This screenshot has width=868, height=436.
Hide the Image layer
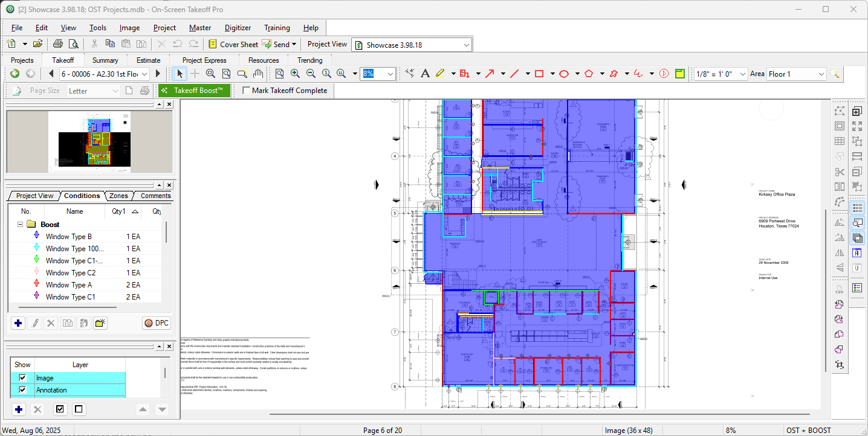(x=22, y=378)
